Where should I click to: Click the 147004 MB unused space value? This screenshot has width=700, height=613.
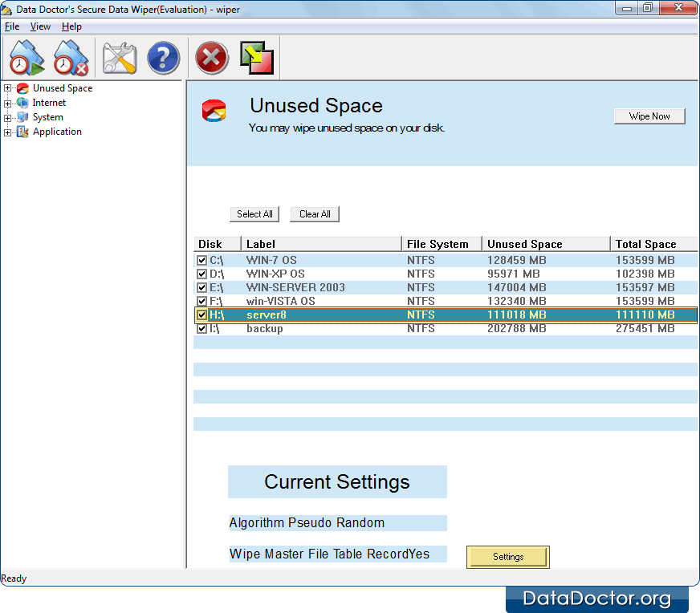(x=516, y=287)
